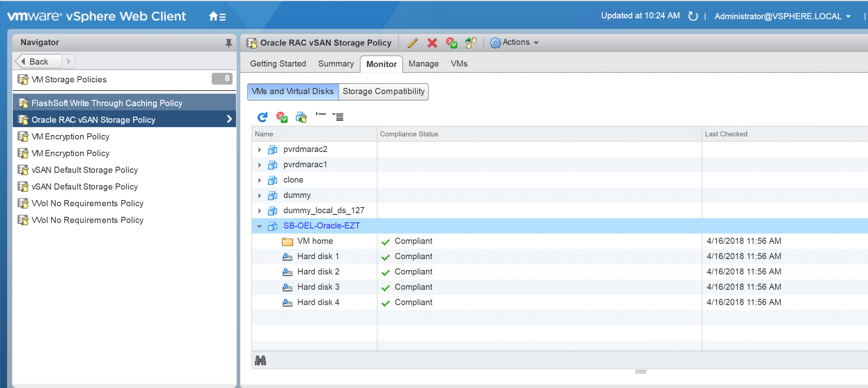Click the expand all rows icon

(338, 117)
